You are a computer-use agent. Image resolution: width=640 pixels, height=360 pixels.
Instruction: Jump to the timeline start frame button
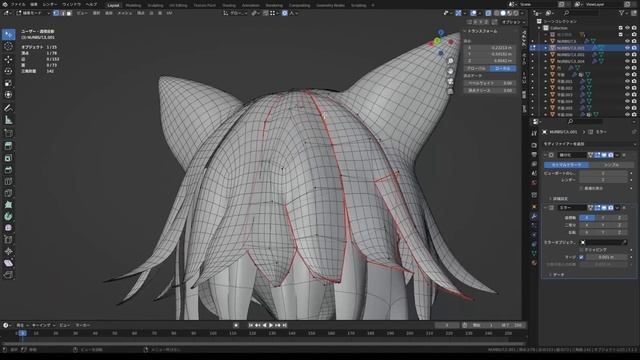tap(251, 325)
